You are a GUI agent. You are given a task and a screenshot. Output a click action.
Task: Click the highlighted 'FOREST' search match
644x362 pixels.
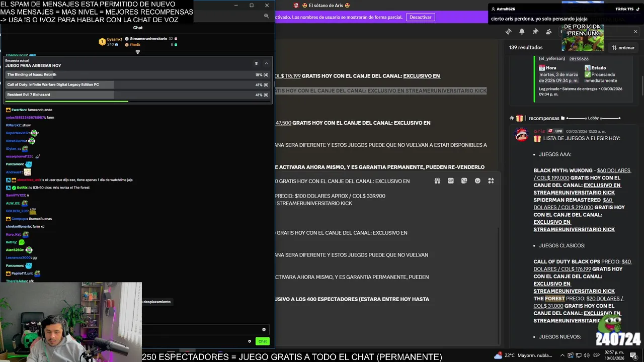point(555,299)
